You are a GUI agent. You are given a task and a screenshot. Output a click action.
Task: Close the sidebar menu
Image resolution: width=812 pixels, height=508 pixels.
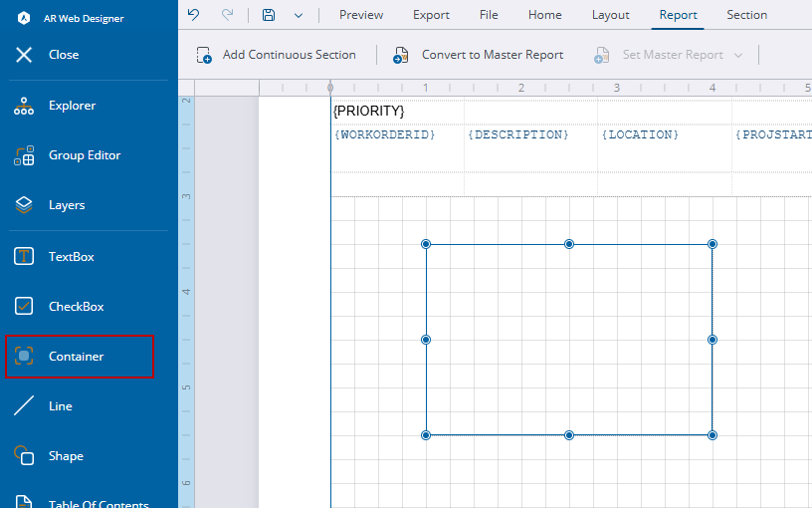click(62, 55)
